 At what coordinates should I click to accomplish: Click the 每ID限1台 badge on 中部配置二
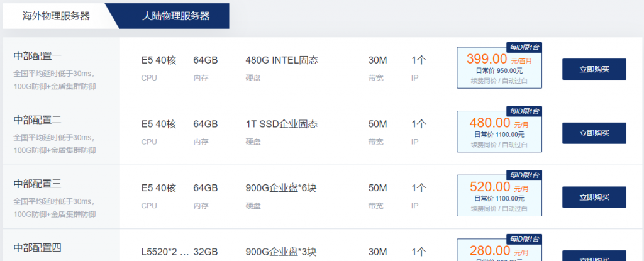[524, 111]
